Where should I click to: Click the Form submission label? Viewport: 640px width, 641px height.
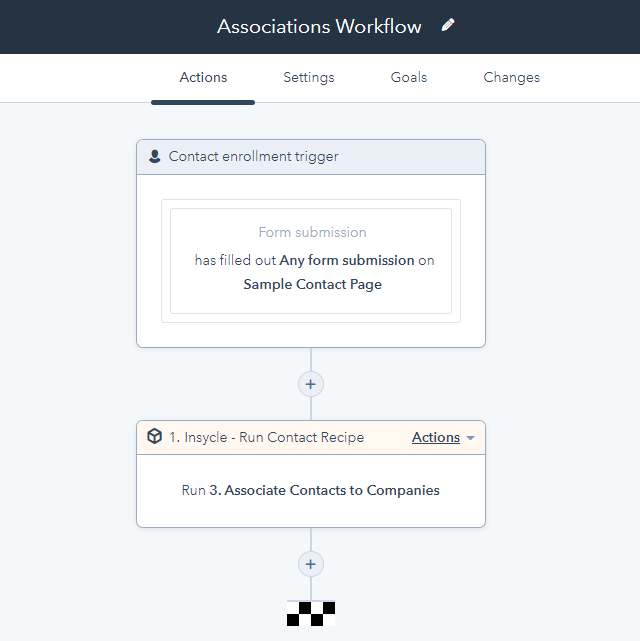313,232
